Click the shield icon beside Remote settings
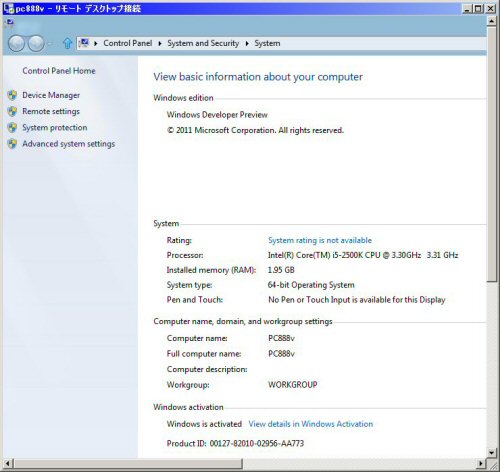The image size is (500, 472). tap(12, 111)
